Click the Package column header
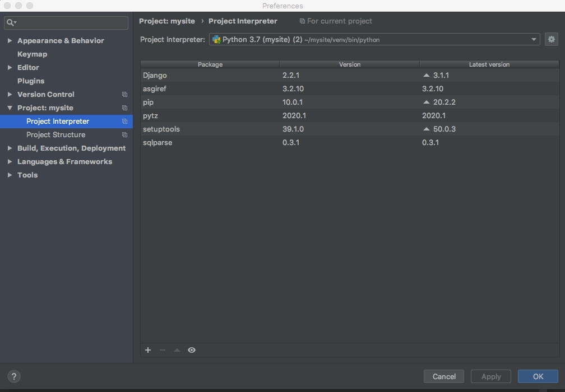Image resolution: width=565 pixels, height=392 pixels. [x=210, y=64]
